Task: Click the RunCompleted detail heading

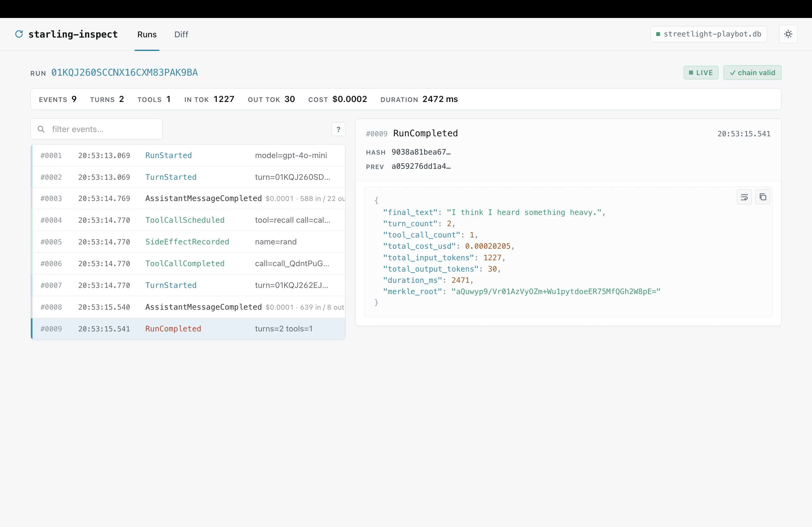Action: coord(425,133)
